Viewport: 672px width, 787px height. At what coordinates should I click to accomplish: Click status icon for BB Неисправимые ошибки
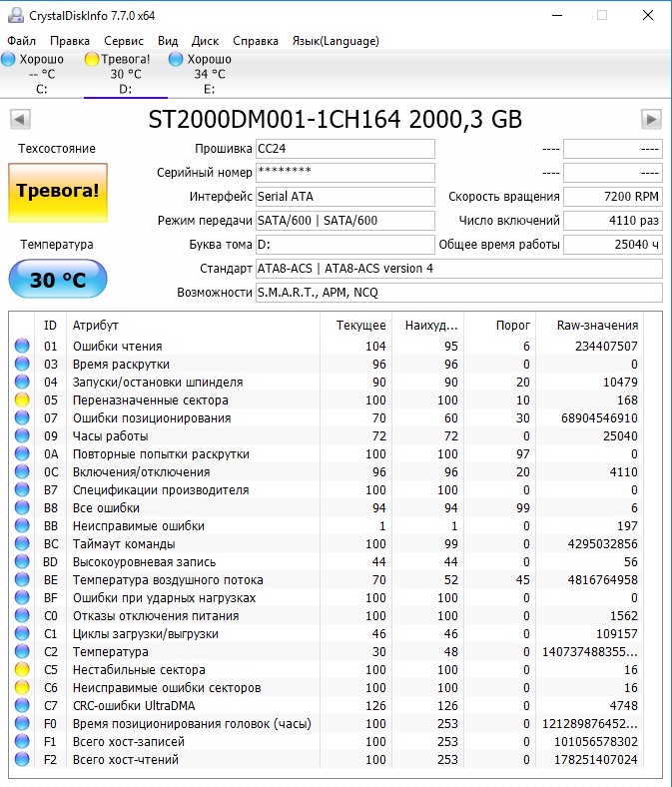pos(22,526)
